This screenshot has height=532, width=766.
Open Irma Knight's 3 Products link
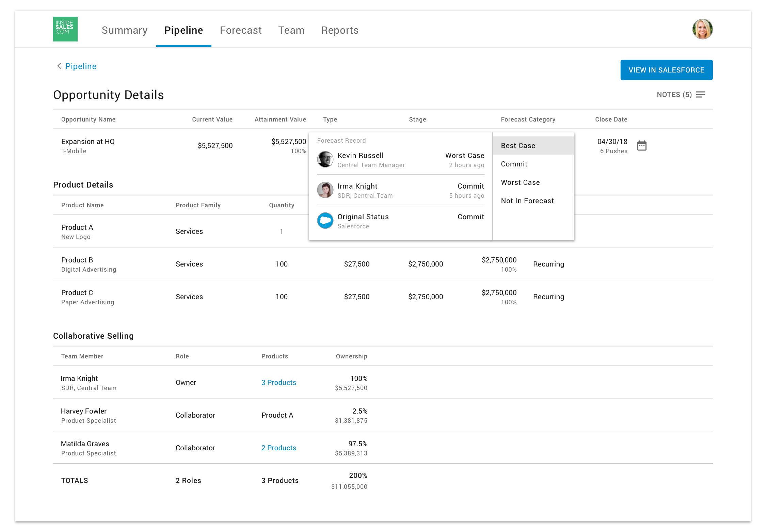(278, 383)
